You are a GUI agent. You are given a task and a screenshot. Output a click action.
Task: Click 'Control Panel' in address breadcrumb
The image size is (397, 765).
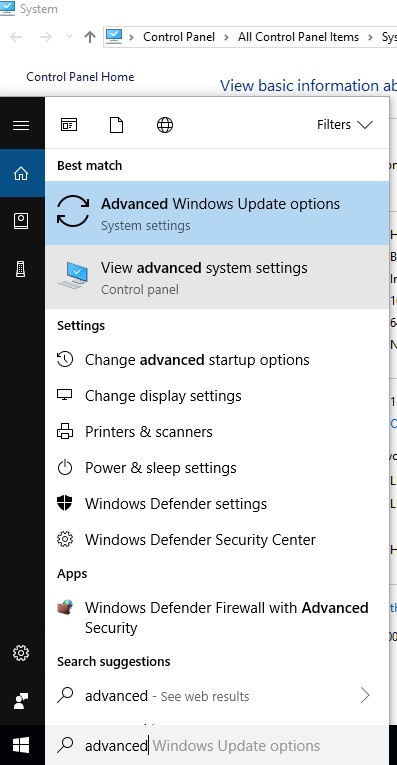click(x=179, y=37)
